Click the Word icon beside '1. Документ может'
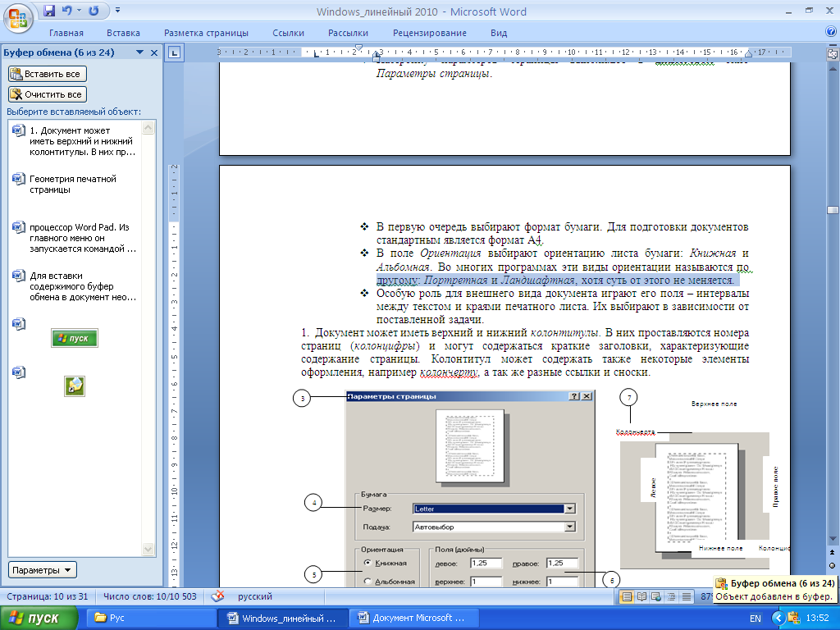This screenshot has width=840, height=630. tap(19, 130)
